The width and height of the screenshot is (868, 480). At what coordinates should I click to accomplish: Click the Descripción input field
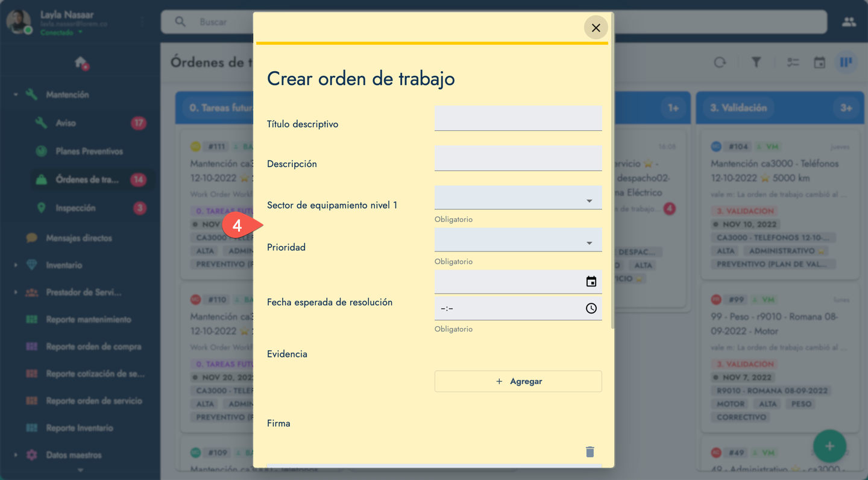coord(518,158)
